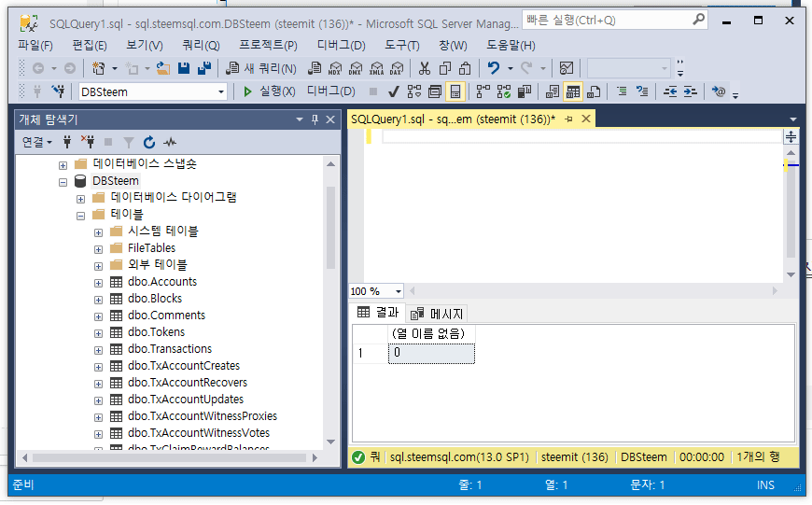Toggle Include Client Statistics
This screenshot has height=505, width=812.
pyautogui.click(x=525, y=91)
